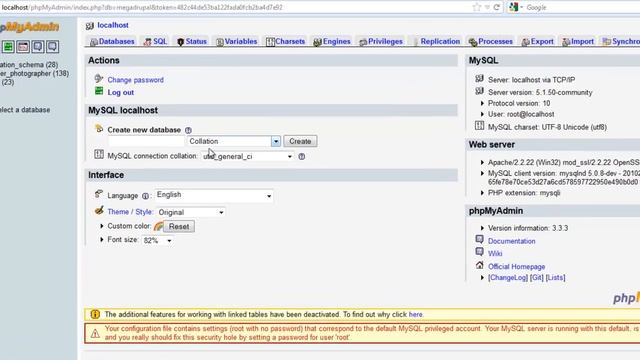Click the Version information bullet arrow
The height and width of the screenshot is (360, 640).
482,228
